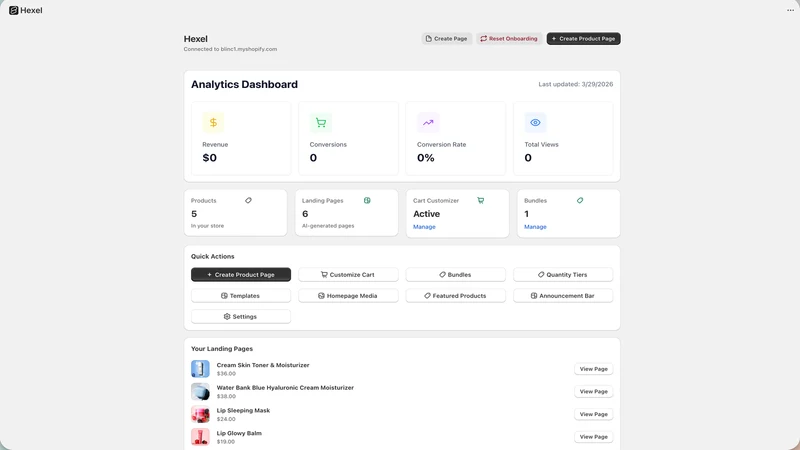Click the Cart Customizer 'Active' status

[x=427, y=214]
